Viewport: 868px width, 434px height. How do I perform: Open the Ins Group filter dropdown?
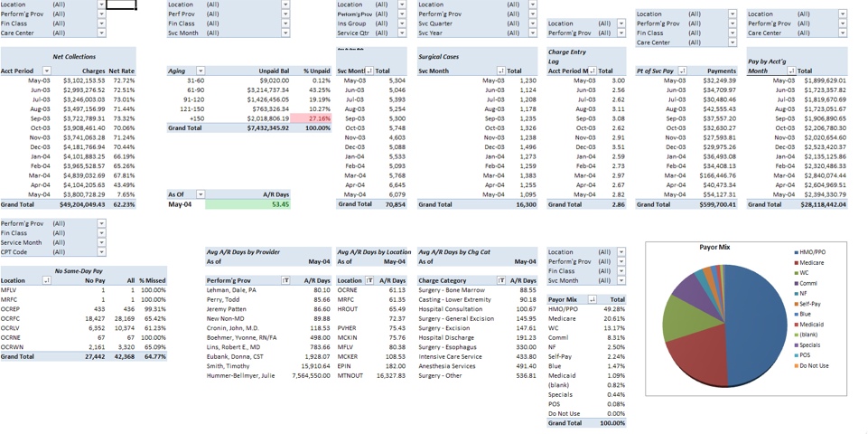click(403, 24)
